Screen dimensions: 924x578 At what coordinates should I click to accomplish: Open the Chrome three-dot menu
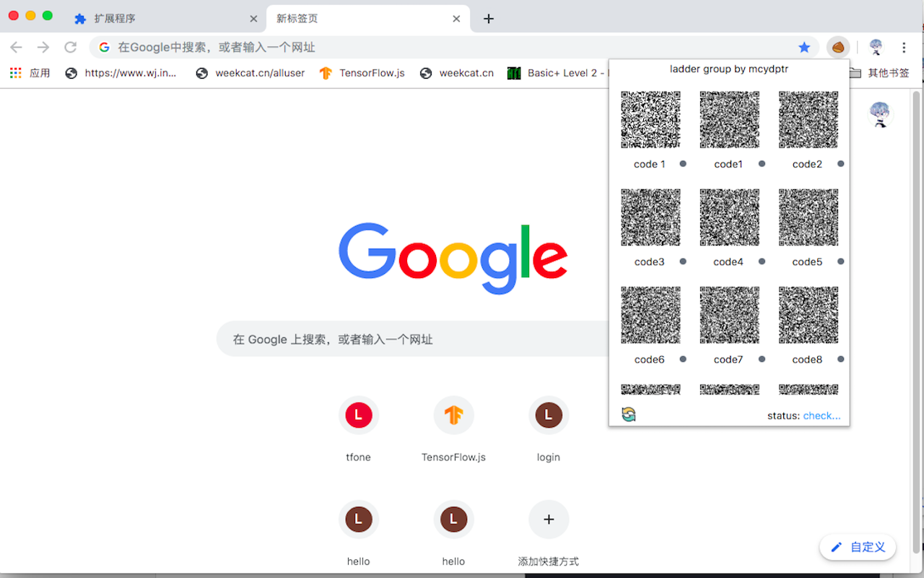tap(904, 47)
